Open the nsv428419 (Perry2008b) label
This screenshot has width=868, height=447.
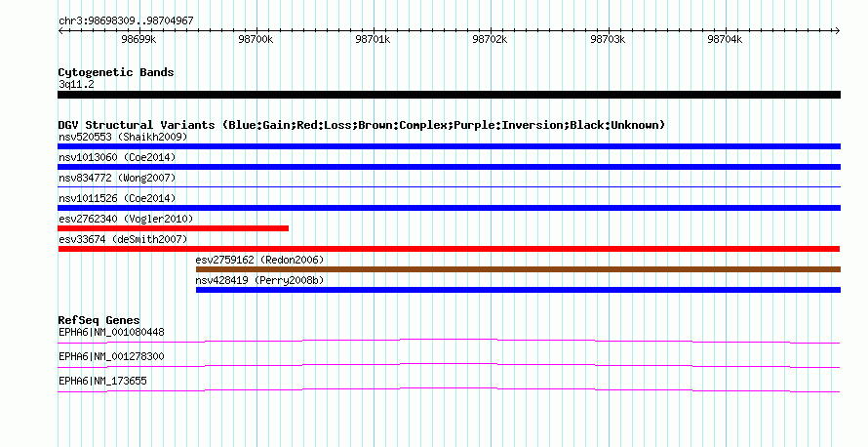(x=259, y=280)
